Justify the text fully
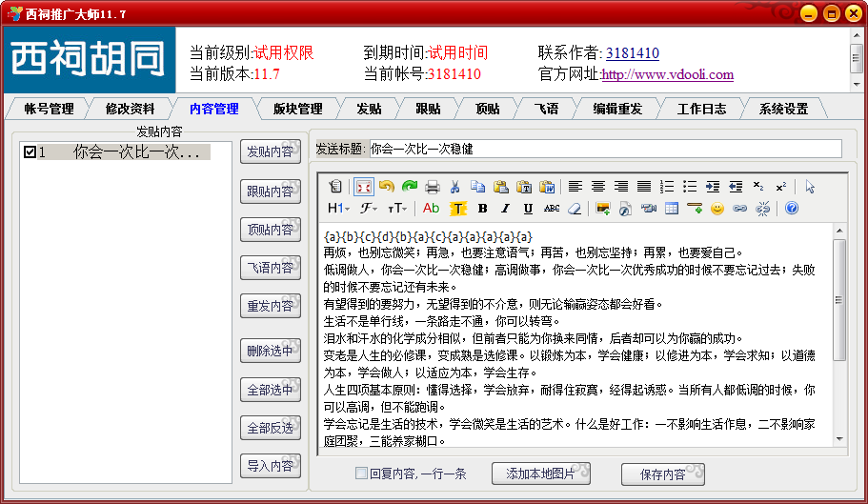 (x=644, y=187)
